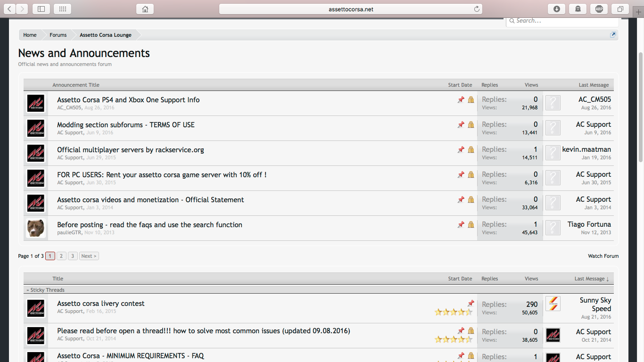Open the Adblock Plus extension icon
644x362 pixels.
click(599, 9)
